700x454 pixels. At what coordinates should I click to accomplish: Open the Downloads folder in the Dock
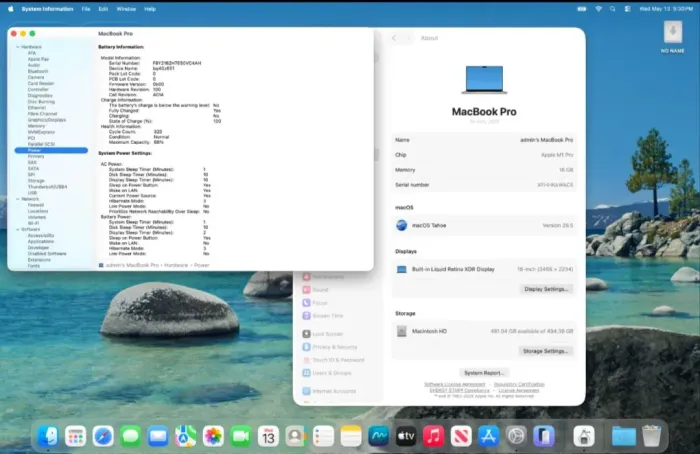(x=624, y=436)
